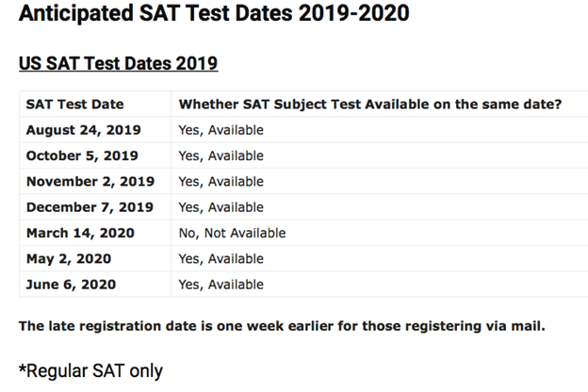Click 'Yes, Available' in the June 6 row
Screen dimensions: 588x392
[x=220, y=285]
